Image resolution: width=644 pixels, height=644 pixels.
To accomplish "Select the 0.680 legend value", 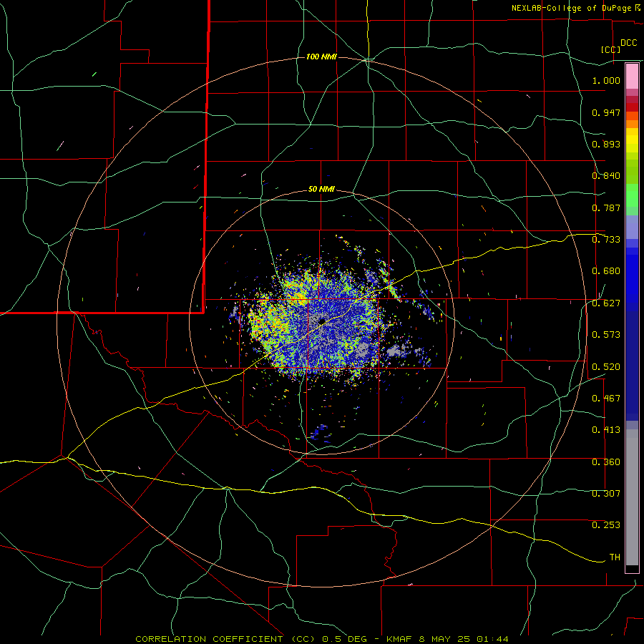I will [x=606, y=271].
